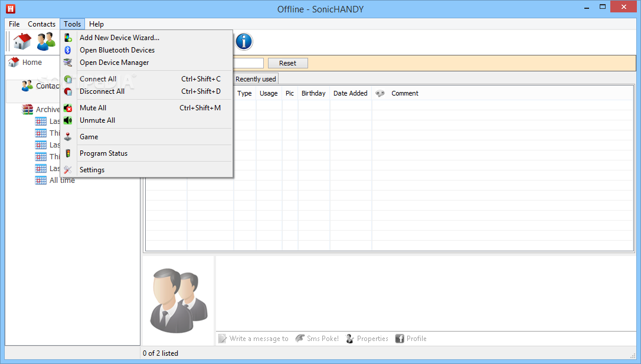The width and height of the screenshot is (641, 364).
Task: Open Settings from Tools menu
Action: [x=146, y=169]
